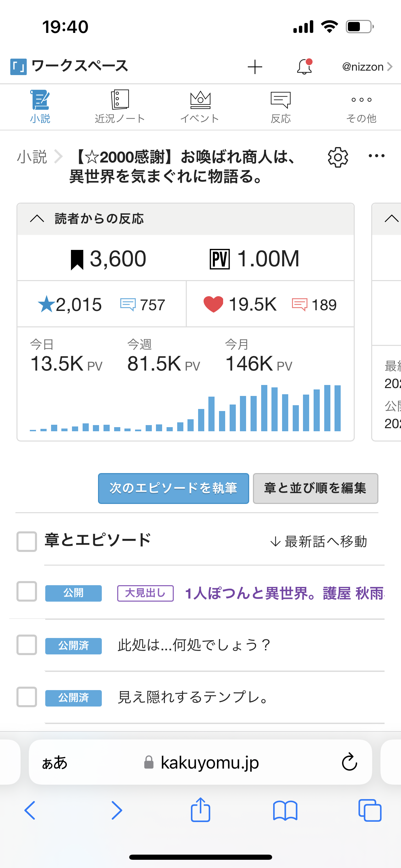Jump down via 最新話へ移動

coord(319,542)
